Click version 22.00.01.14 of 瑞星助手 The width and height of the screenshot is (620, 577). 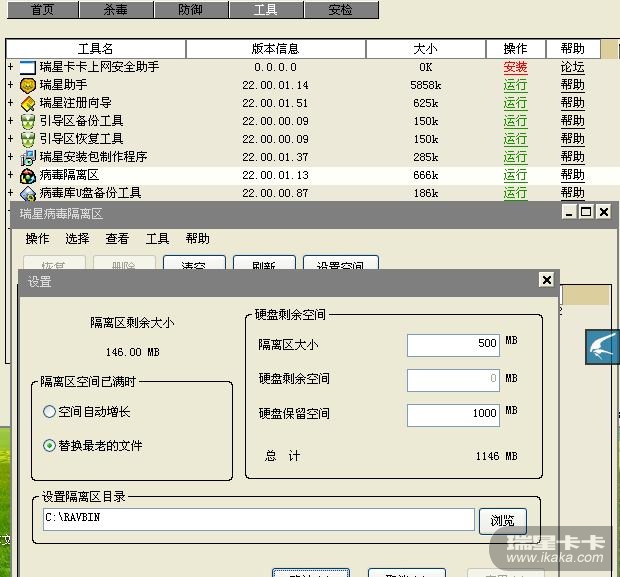[276, 85]
